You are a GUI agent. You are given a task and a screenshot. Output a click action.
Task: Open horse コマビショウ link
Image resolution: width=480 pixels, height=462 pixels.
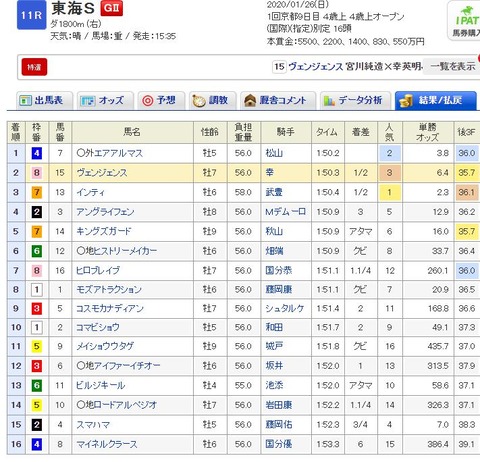(x=98, y=327)
